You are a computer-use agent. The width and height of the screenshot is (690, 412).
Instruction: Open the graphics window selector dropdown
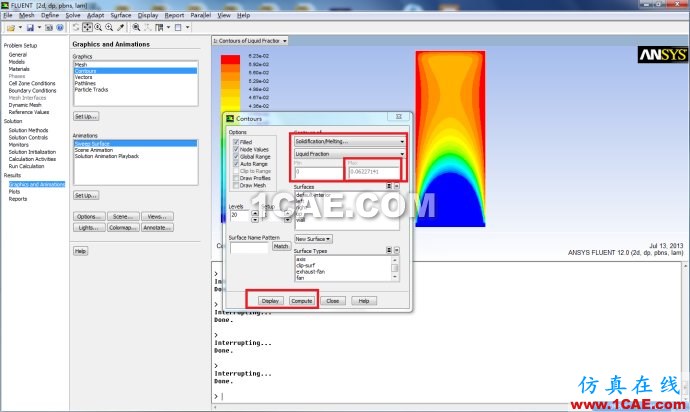[250, 40]
